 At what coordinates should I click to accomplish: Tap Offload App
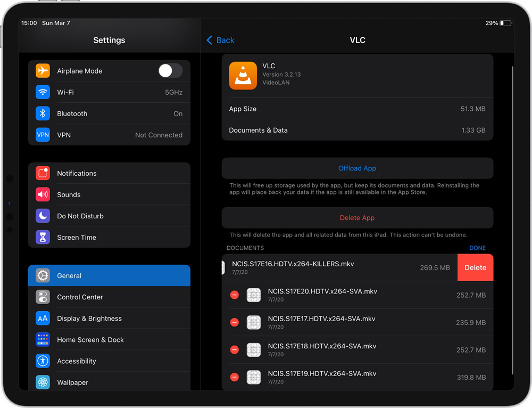358,168
